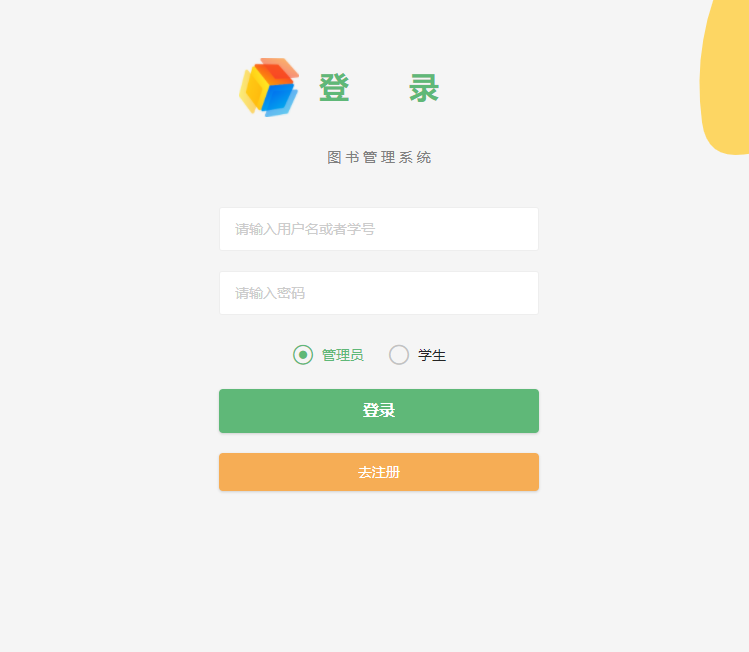749x652 pixels.
Task: Click the orange top face of cube logo
Action: click(x=278, y=72)
